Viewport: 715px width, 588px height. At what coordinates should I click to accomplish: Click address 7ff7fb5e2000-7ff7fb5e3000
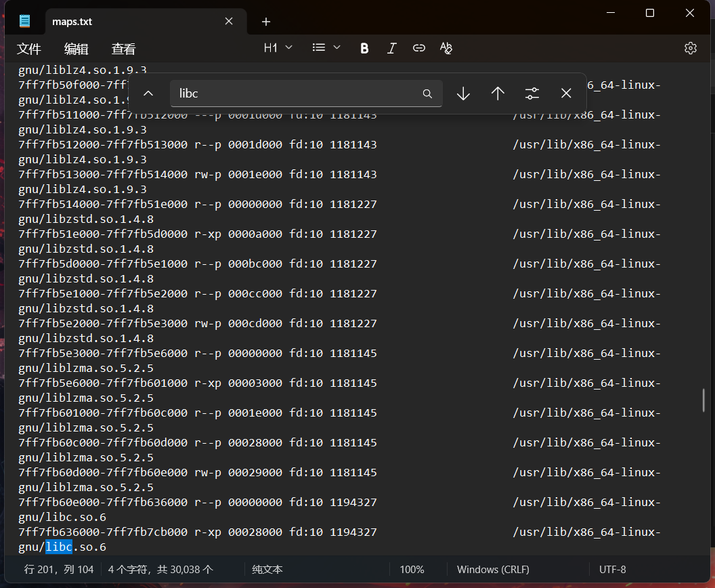[103, 323]
